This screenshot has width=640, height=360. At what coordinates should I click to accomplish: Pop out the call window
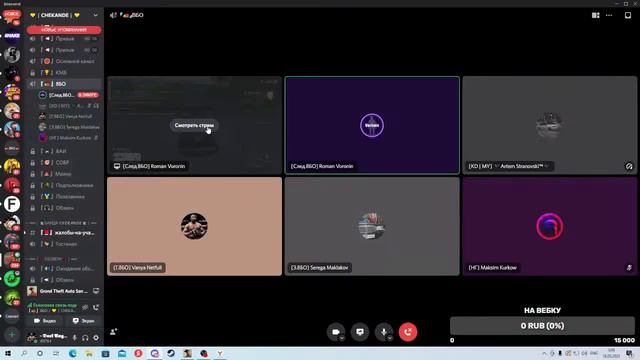click(628, 15)
